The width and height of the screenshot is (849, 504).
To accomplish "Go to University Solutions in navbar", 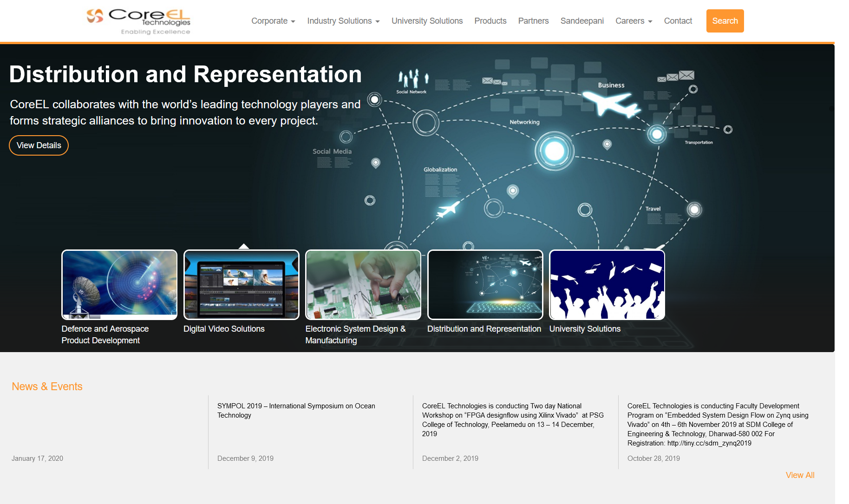I will 427,21.
